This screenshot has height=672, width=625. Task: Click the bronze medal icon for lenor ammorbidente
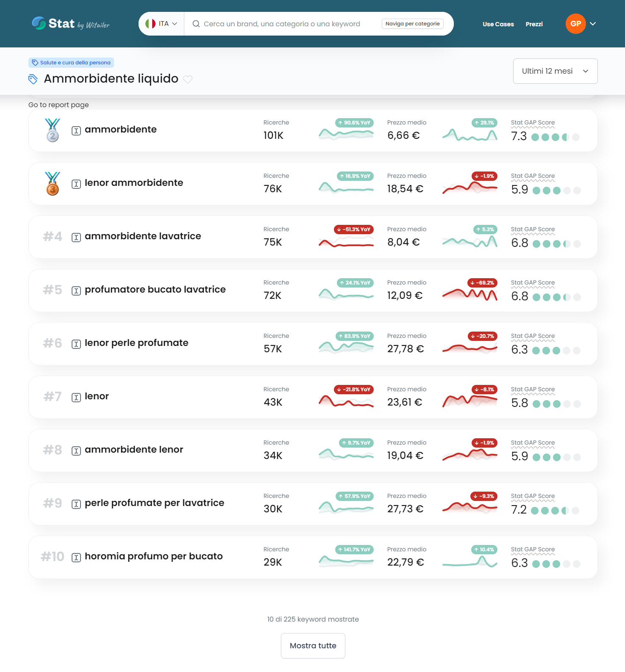click(x=53, y=183)
